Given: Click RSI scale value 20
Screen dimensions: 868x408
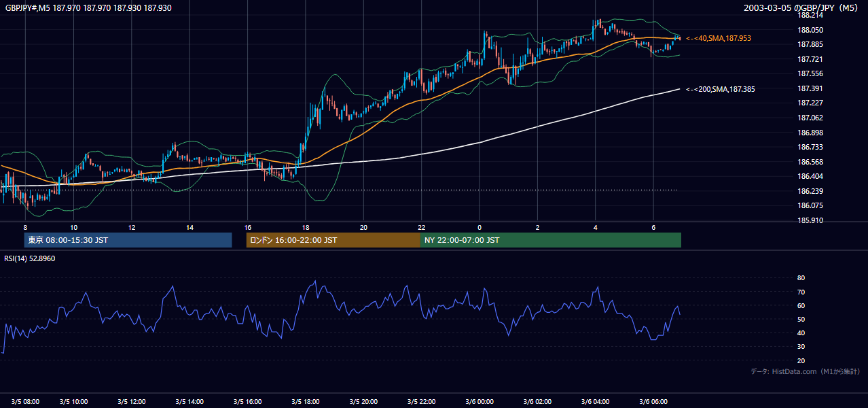Looking at the screenshot, I should (801, 360).
